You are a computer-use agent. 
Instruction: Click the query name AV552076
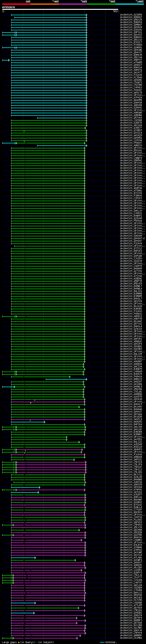click(8, 7)
